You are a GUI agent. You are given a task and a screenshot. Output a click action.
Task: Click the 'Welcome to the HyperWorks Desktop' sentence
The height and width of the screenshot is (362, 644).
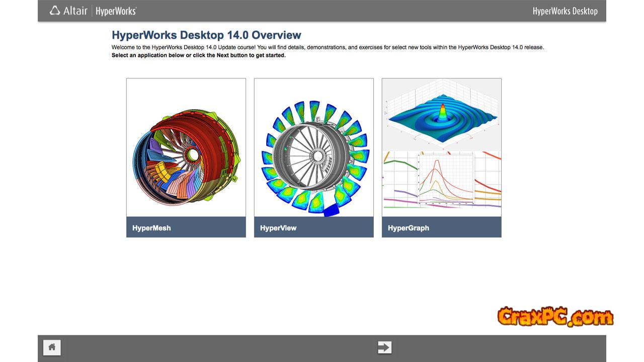pos(328,47)
